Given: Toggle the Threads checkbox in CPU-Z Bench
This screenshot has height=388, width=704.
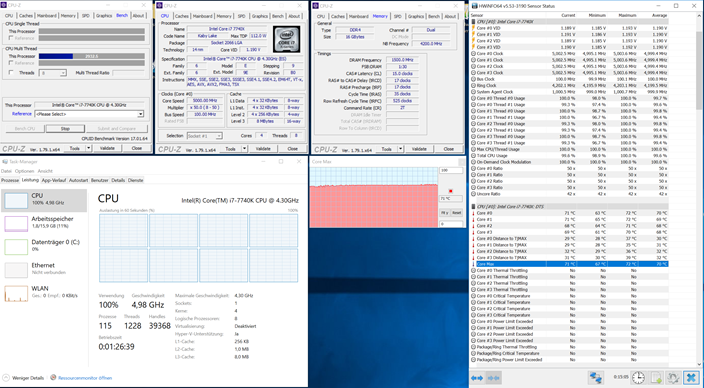Looking at the screenshot, I should click(11, 72).
